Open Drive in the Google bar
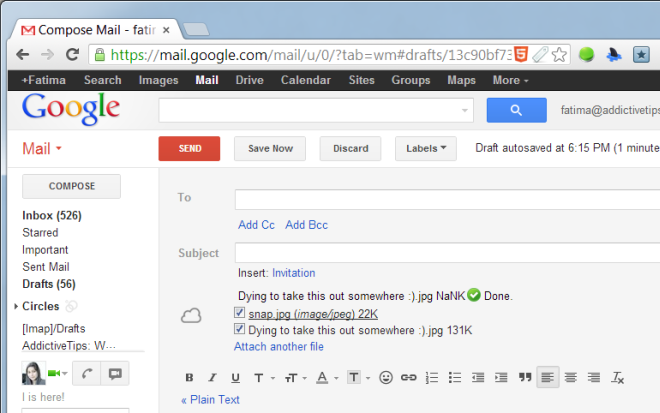The width and height of the screenshot is (660, 413). (249, 80)
